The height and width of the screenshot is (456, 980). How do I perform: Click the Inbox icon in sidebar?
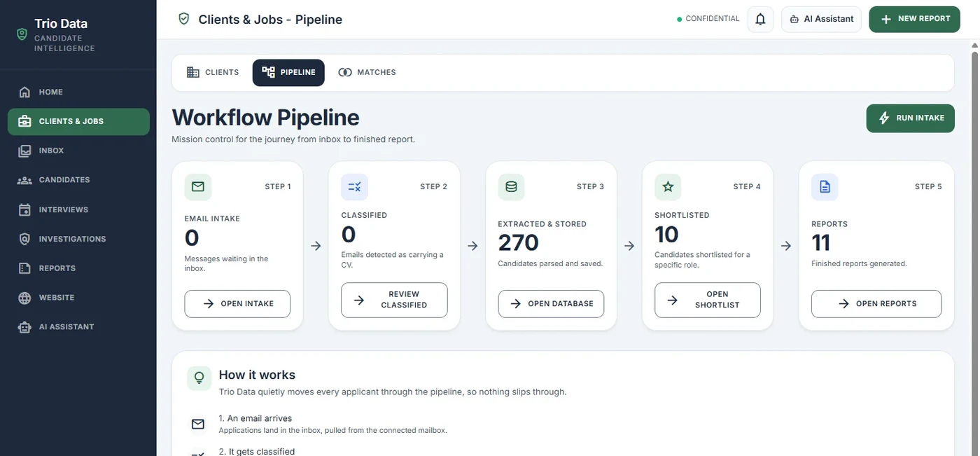tap(24, 151)
